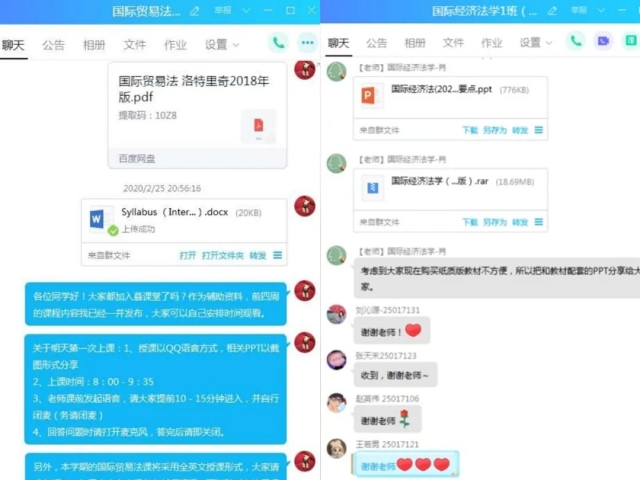Expand 设置 dropdown in left window

(x=222, y=44)
